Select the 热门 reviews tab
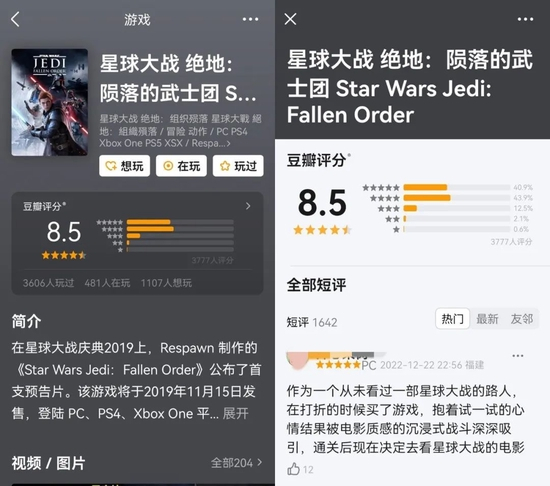This screenshot has height=486, width=550. (452, 319)
